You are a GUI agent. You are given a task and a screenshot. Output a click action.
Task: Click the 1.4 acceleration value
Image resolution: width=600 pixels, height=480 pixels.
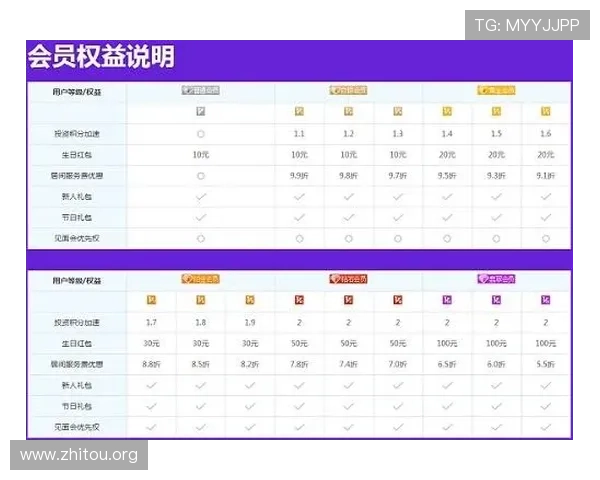(x=447, y=134)
